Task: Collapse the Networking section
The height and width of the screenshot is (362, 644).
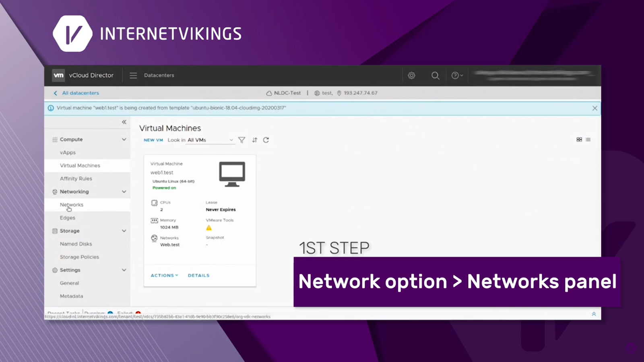Action: click(x=124, y=191)
